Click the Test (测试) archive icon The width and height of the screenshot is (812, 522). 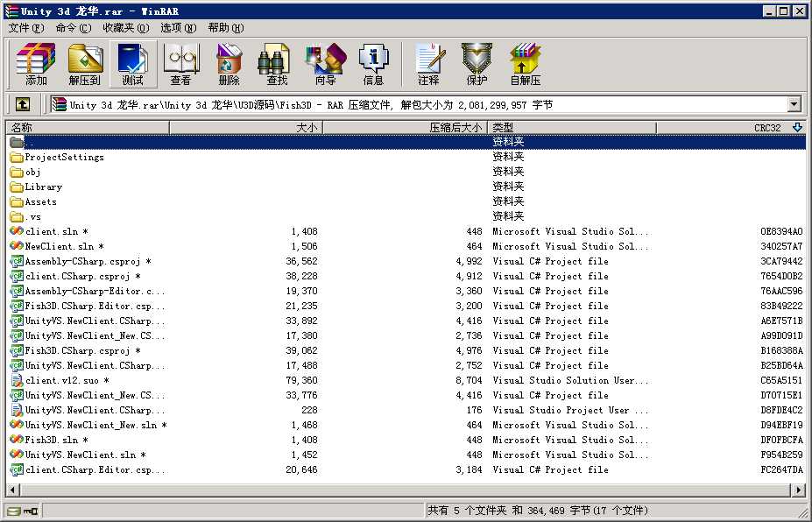(x=133, y=64)
